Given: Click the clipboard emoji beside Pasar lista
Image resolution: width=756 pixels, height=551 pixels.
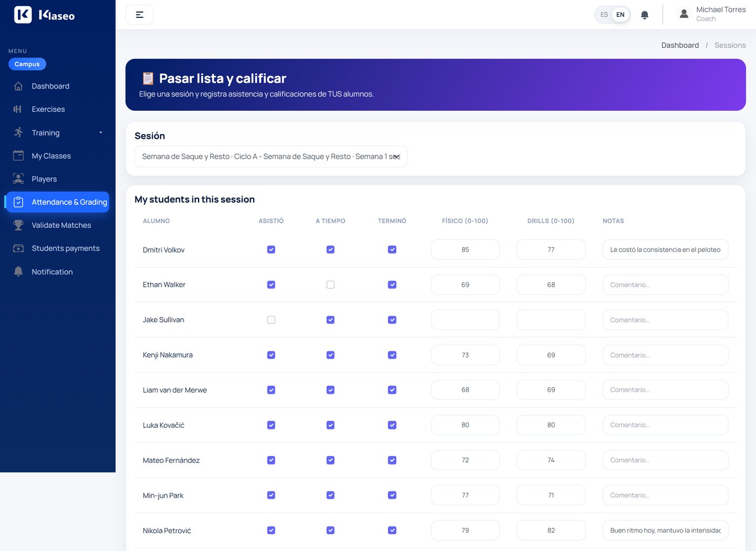Looking at the screenshot, I should (148, 79).
